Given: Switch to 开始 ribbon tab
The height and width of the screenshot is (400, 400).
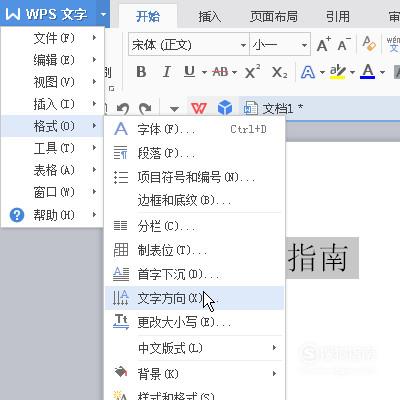Looking at the screenshot, I should tap(148, 16).
